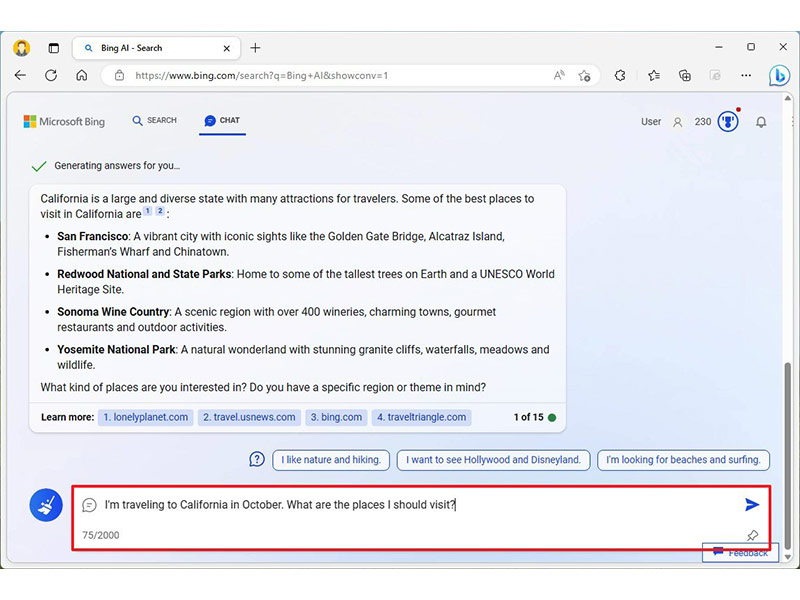
Task: Open Rewards points showing 230
Action: tap(703, 122)
